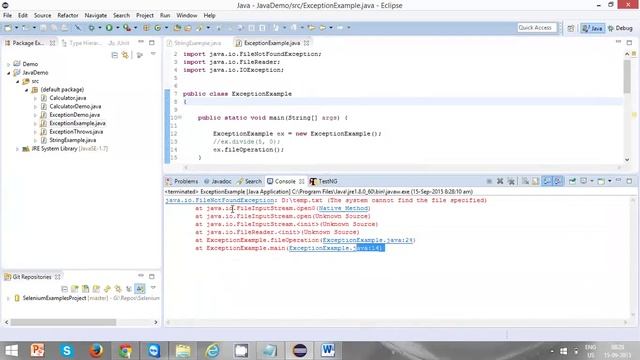Click the highlighted ExceptionExample.java:14 link

336,248
